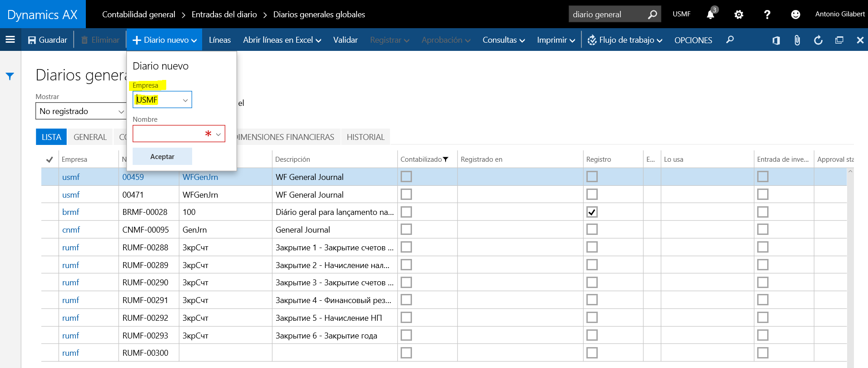This screenshot has height=368, width=868.
Task: Click the action pane search magnifier icon
Action: click(730, 40)
